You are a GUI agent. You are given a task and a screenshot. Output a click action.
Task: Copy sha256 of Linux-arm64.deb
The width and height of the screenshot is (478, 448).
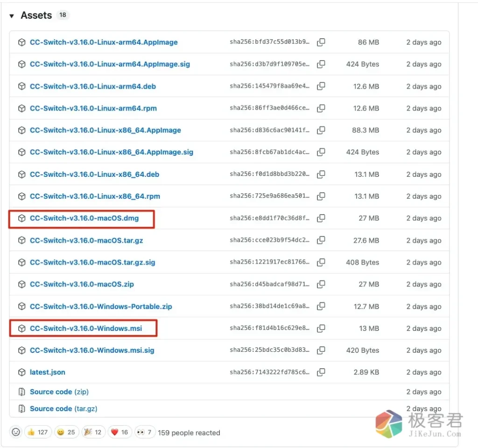321,86
